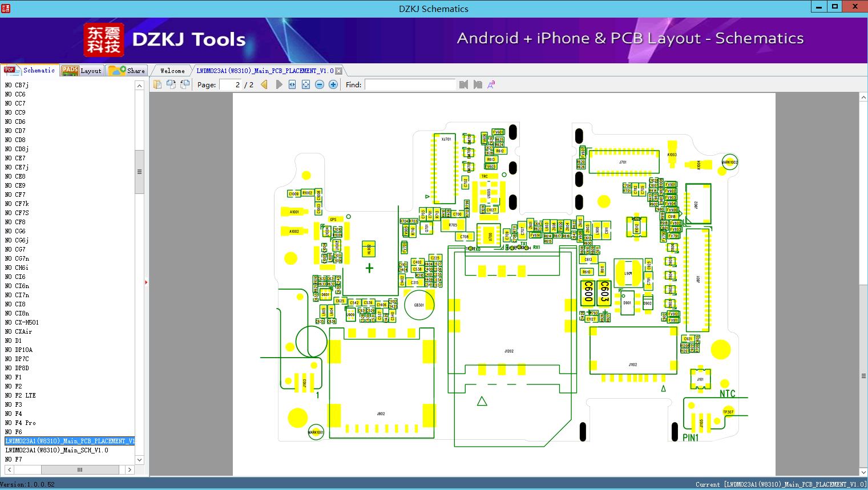Click the document viewer scroll up arrow

(x=863, y=98)
